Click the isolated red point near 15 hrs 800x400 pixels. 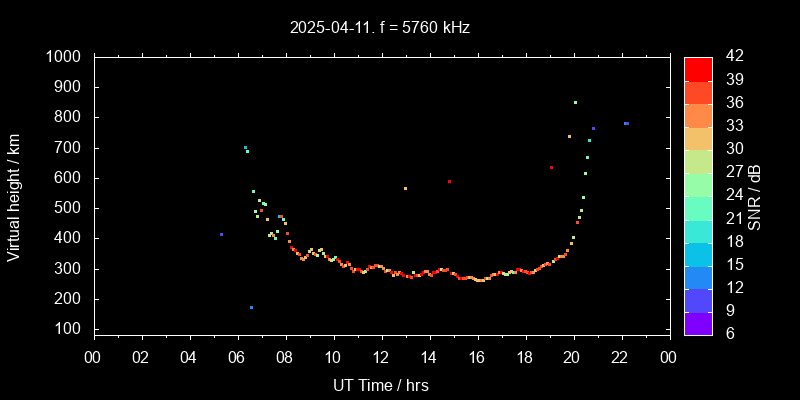(x=450, y=182)
